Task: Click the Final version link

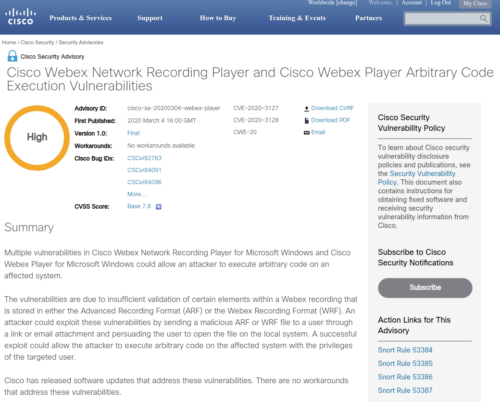Action: tap(133, 133)
